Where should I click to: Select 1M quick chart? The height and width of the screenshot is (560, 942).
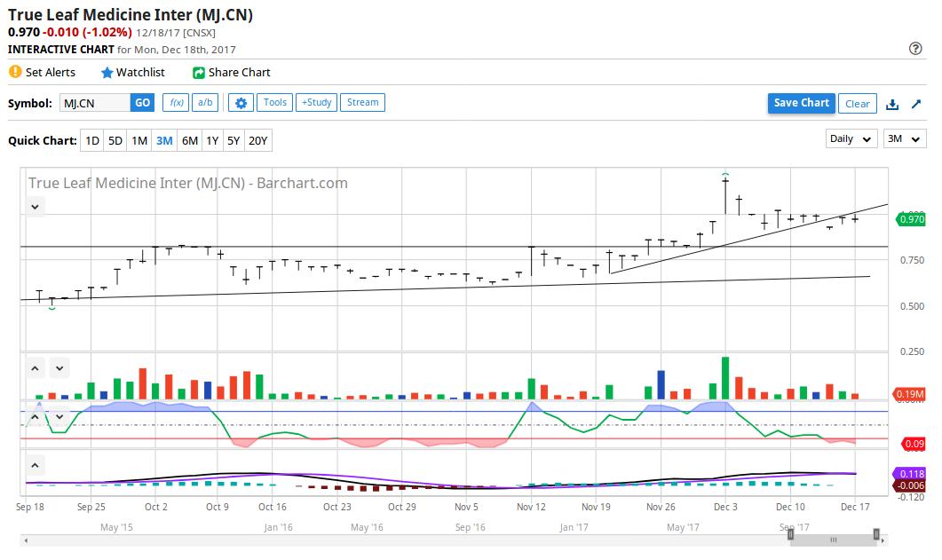(139, 140)
